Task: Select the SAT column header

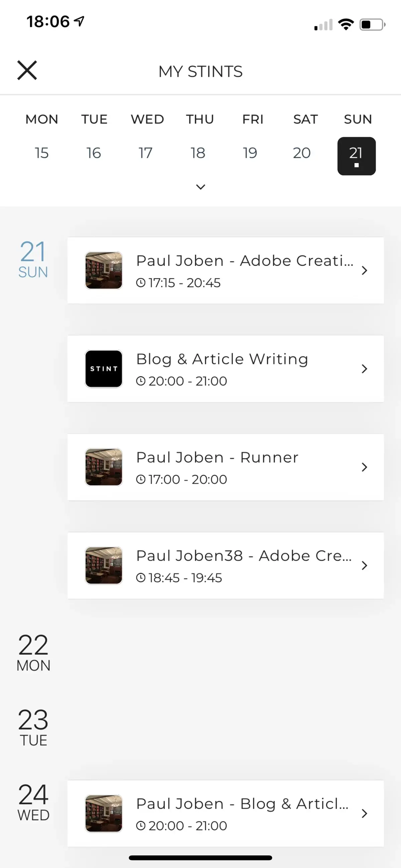Action: coord(305,119)
